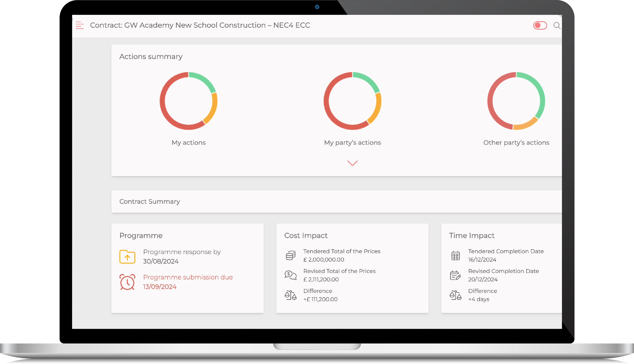The image size is (634, 364).
Task: Click the coins icon for Tendered Total
Action: pos(290,256)
